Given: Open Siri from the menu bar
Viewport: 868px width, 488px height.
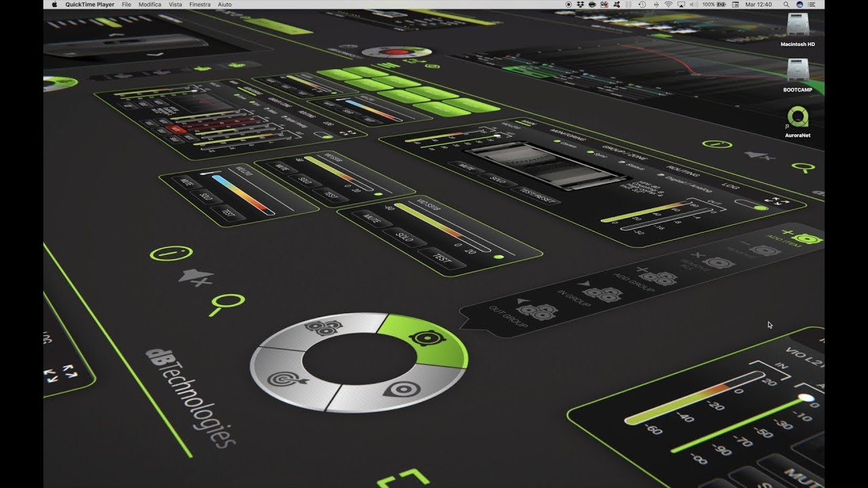Looking at the screenshot, I should (800, 4).
